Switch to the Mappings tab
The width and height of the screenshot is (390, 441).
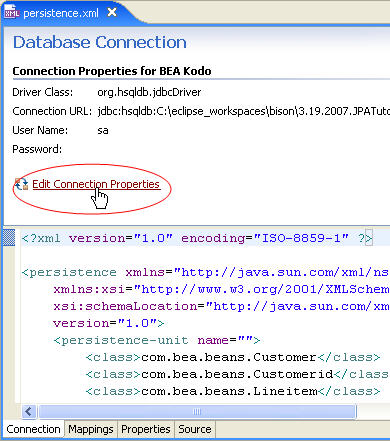(91, 429)
